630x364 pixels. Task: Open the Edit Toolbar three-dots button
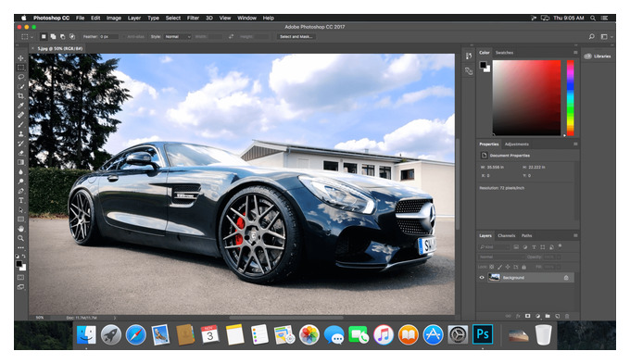click(21, 247)
